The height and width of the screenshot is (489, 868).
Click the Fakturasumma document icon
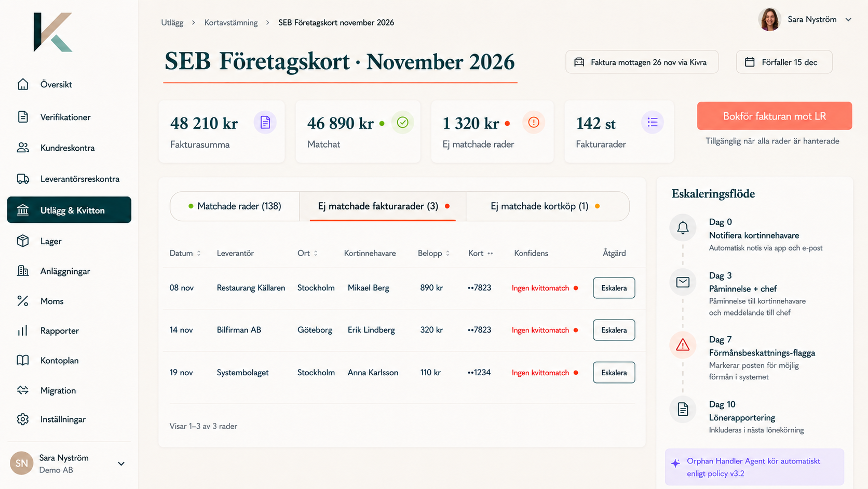click(x=265, y=123)
